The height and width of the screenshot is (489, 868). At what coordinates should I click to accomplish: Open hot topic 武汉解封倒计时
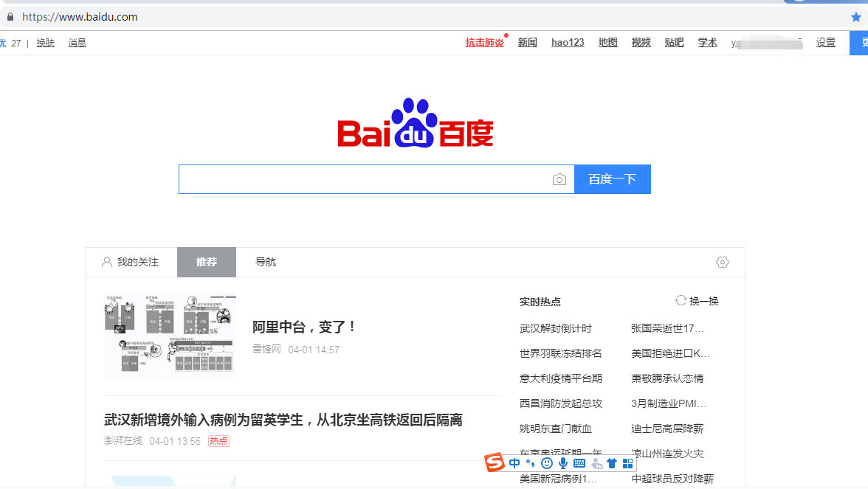point(556,329)
